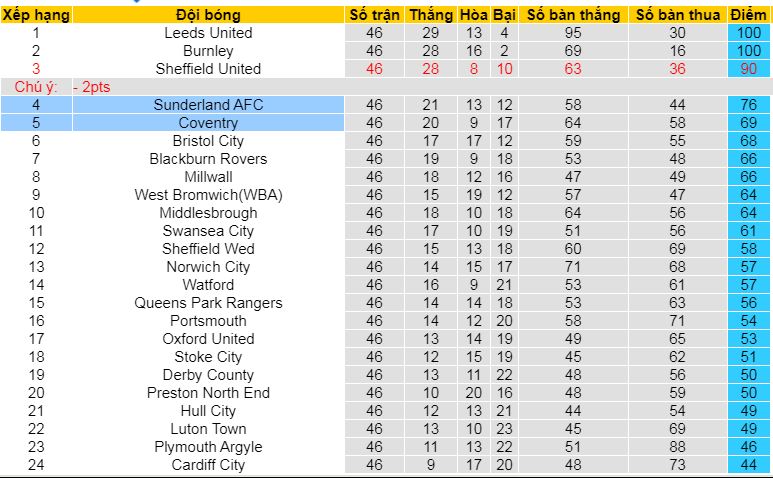The height and width of the screenshot is (478, 773).
Task: Click Leeds United's 100 points cell
Action: click(x=749, y=33)
